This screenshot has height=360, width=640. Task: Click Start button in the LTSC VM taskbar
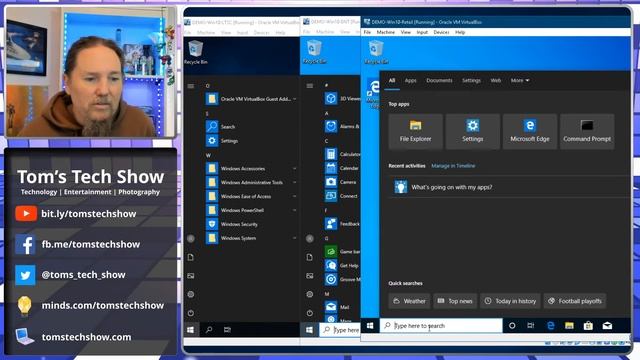coord(191,329)
